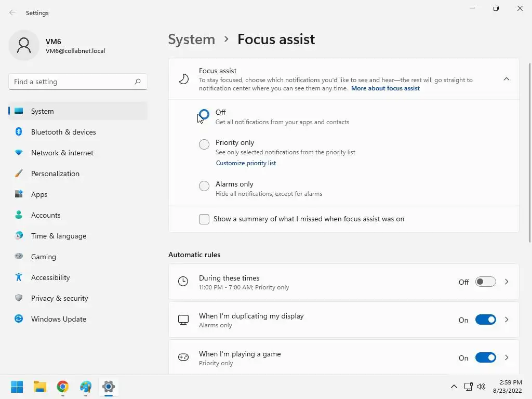Click the Accessibility figure icon
532x399 pixels.
(19, 277)
